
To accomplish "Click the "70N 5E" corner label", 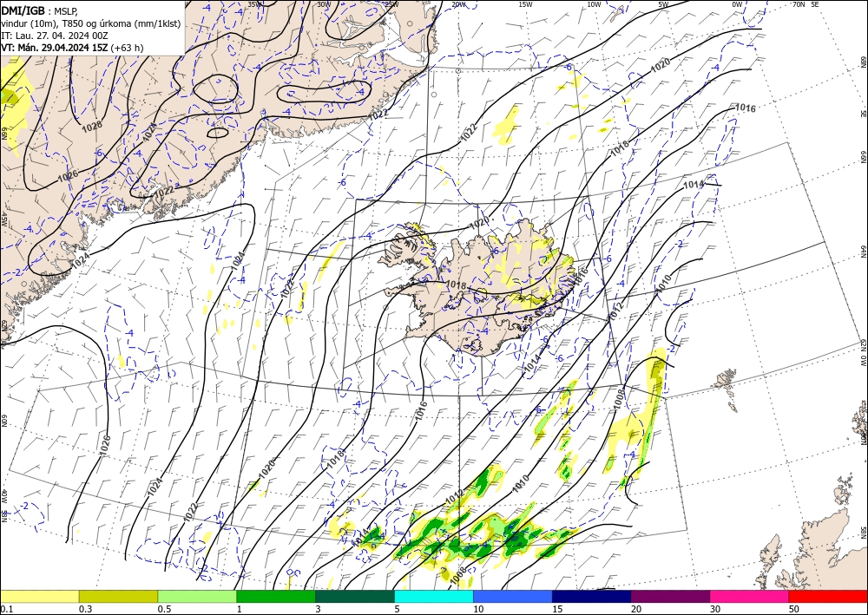I will coord(806,4).
